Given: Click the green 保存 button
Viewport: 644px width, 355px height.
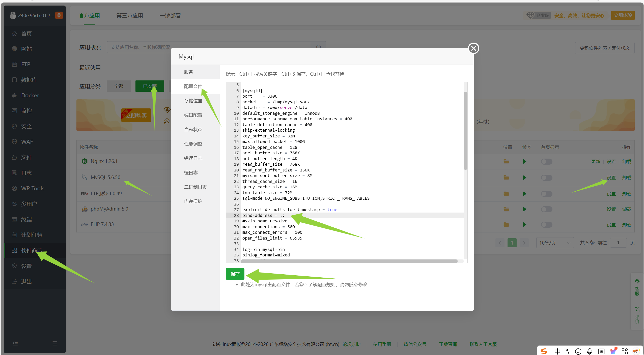Looking at the screenshot, I should coord(235,274).
